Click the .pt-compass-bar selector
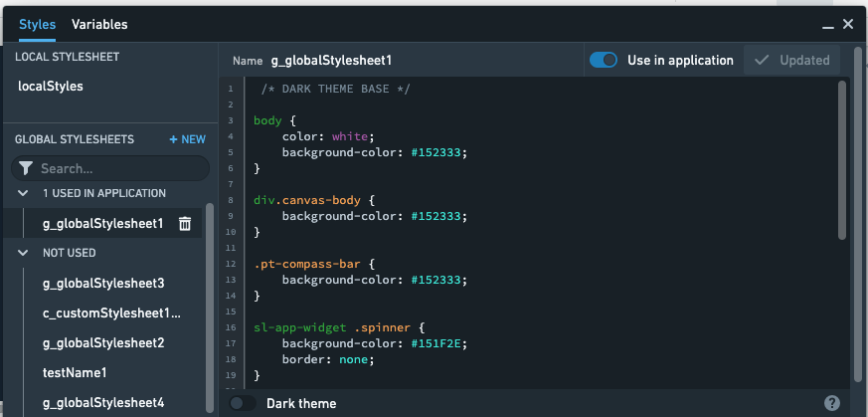The image size is (868, 417). tap(307, 264)
